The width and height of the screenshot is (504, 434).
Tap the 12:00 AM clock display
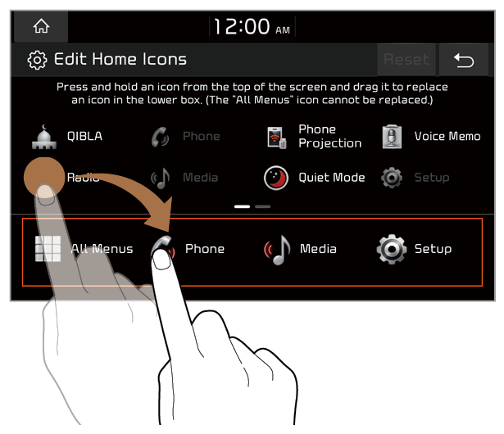pyautogui.click(x=252, y=27)
